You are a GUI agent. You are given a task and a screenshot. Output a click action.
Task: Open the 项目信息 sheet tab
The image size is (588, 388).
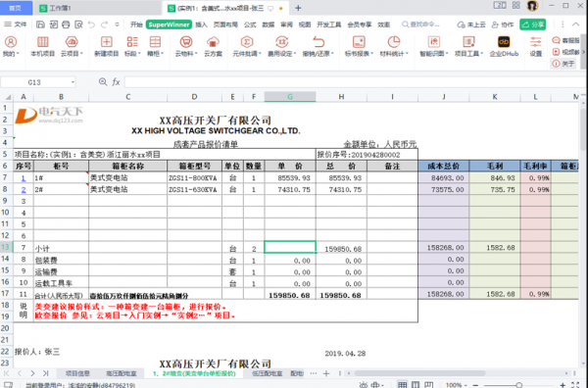77,373
